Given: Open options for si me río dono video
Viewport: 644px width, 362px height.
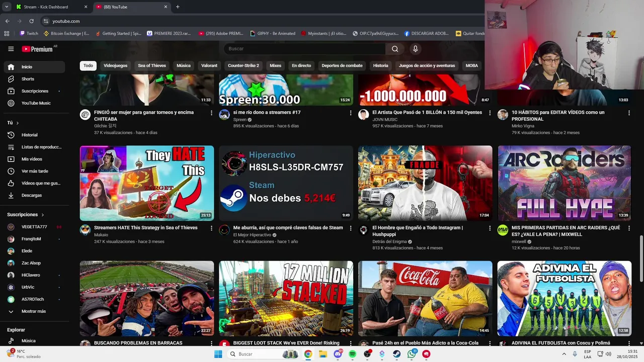Looking at the screenshot, I should coord(351,113).
